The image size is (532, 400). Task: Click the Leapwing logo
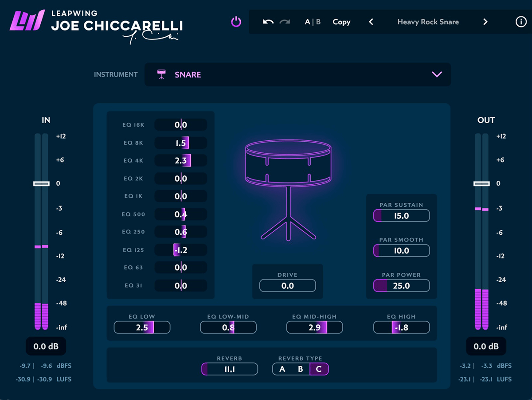[x=27, y=21]
